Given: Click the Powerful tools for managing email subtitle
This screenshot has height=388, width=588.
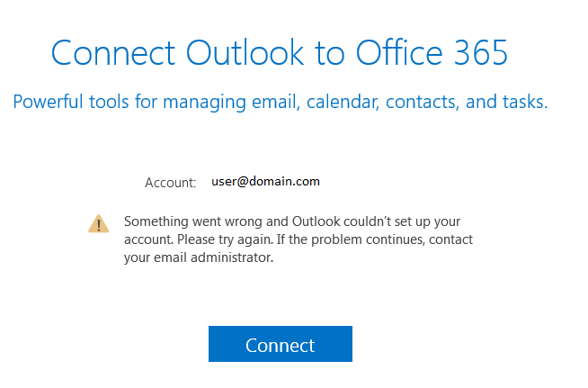Looking at the screenshot, I should 281,102.
